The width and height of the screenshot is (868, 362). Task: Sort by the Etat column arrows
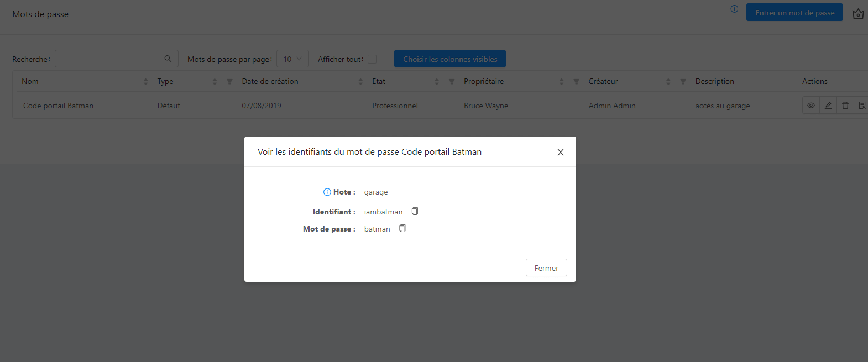437,82
